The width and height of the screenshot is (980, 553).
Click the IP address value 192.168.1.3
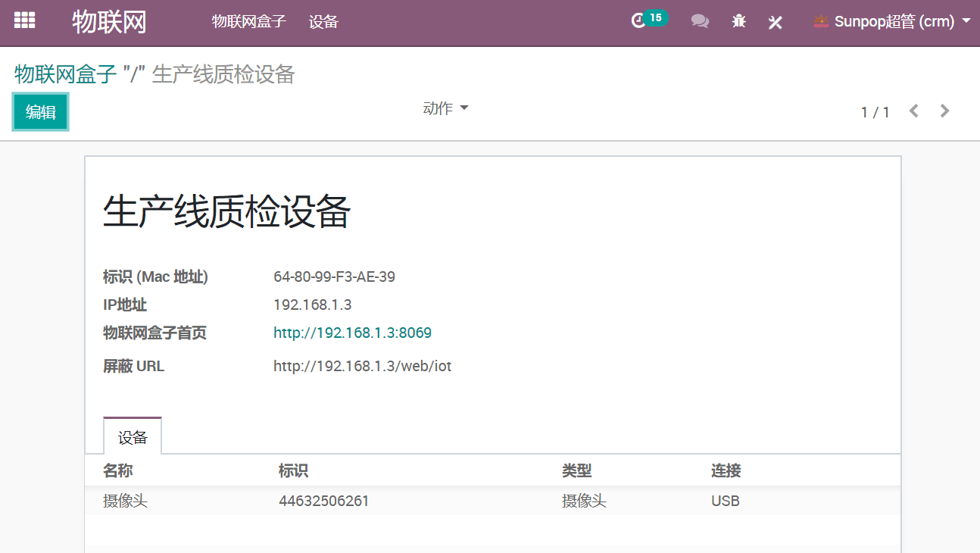click(312, 305)
